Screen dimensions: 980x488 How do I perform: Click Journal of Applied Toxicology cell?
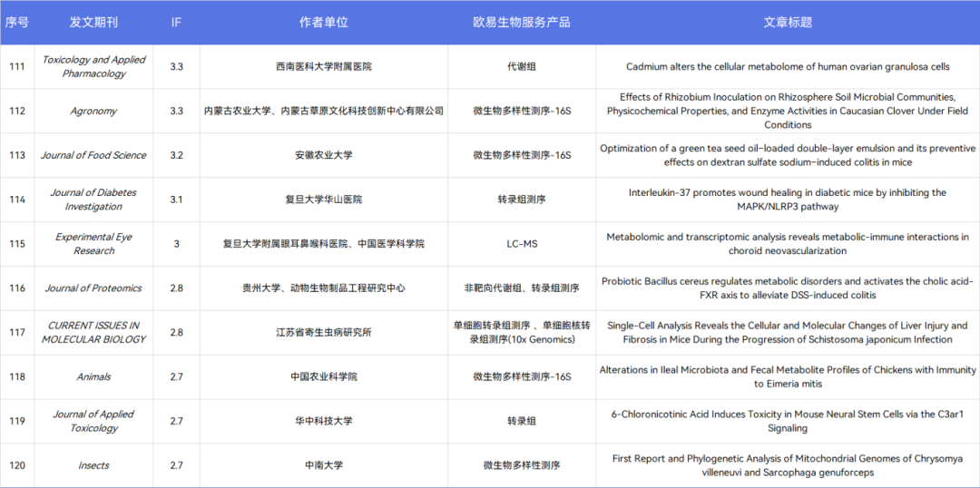pos(93,422)
